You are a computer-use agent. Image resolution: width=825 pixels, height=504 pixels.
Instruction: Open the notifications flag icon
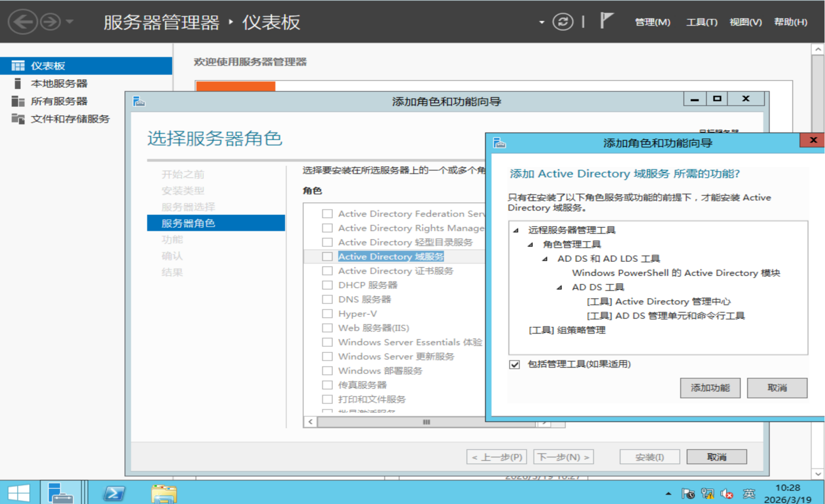(x=606, y=21)
